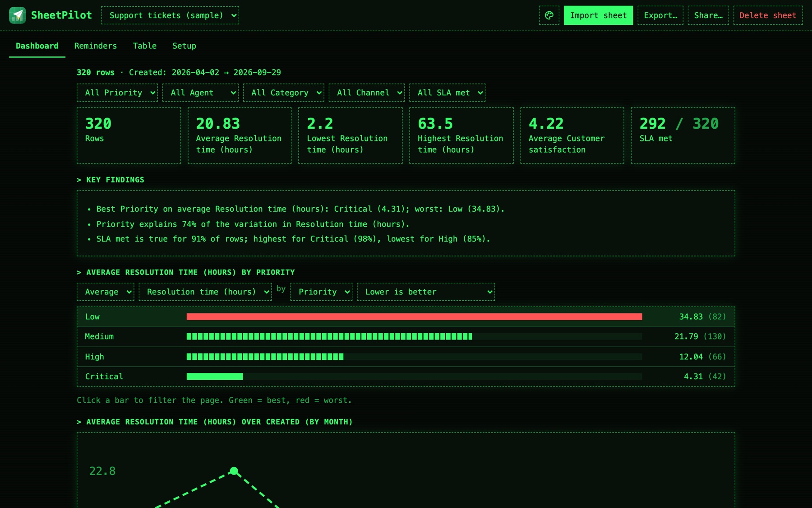Select the 292 / 320 SLA met card

(683, 135)
